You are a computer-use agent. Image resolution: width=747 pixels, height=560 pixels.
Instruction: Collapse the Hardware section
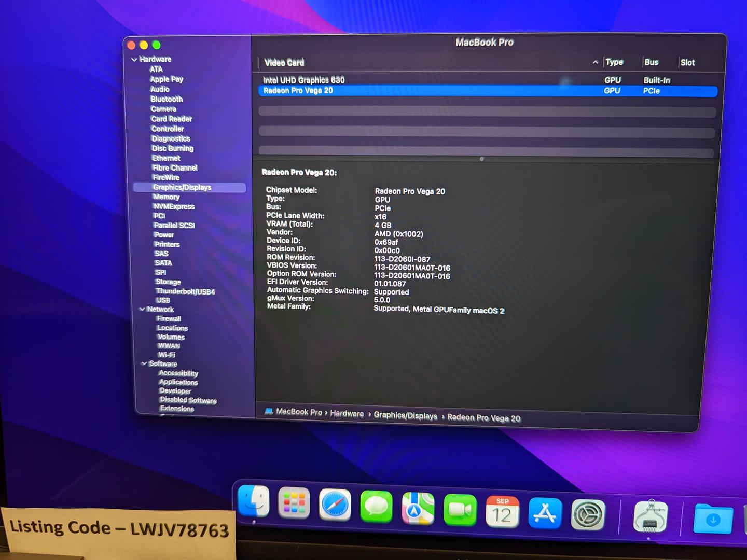click(x=134, y=60)
